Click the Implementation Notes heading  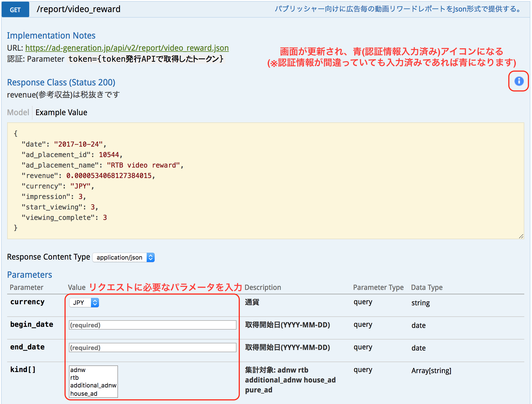click(51, 35)
